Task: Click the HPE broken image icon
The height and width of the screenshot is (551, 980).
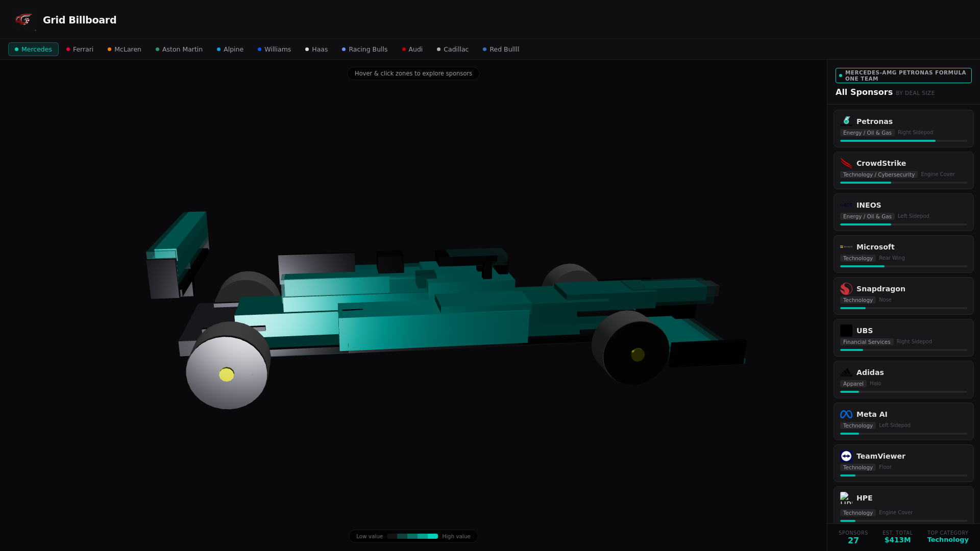Action: click(x=846, y=498)
